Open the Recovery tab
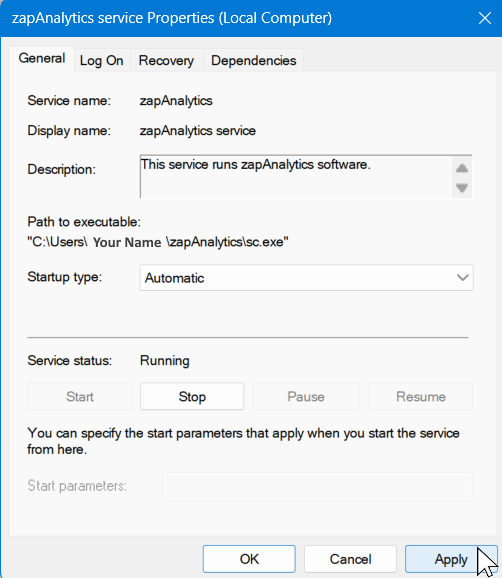 point(166,60)
